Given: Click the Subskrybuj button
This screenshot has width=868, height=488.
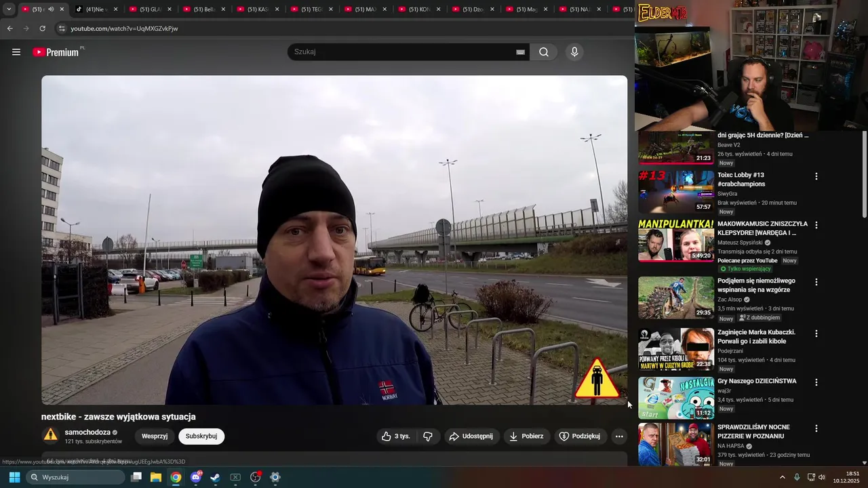Looking at the screenshot, I should point(201,436).
